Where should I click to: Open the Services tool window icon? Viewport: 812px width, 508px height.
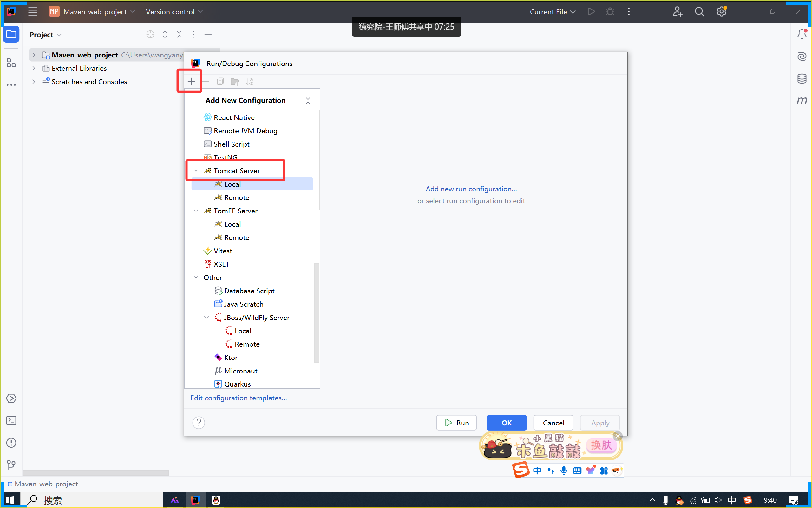11,398
